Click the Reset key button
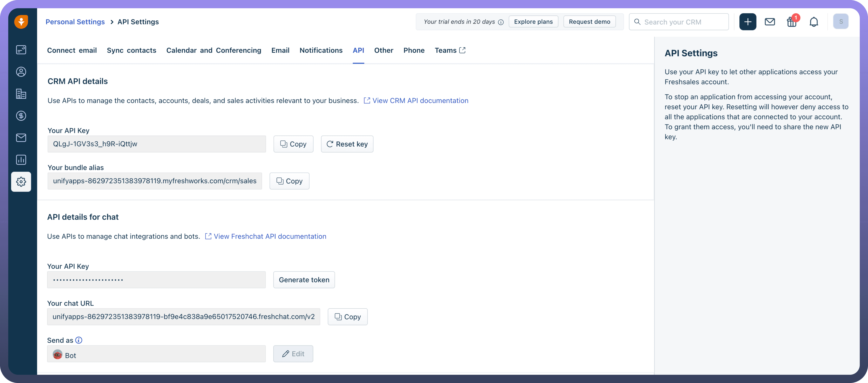This screenshot has height=383, width=868. coord(347,144)
